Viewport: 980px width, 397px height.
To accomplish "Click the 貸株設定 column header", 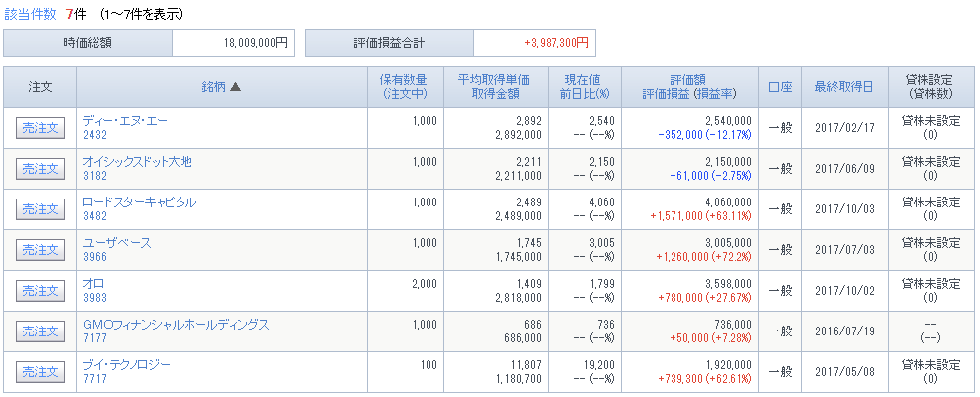I will click(930, 80).
